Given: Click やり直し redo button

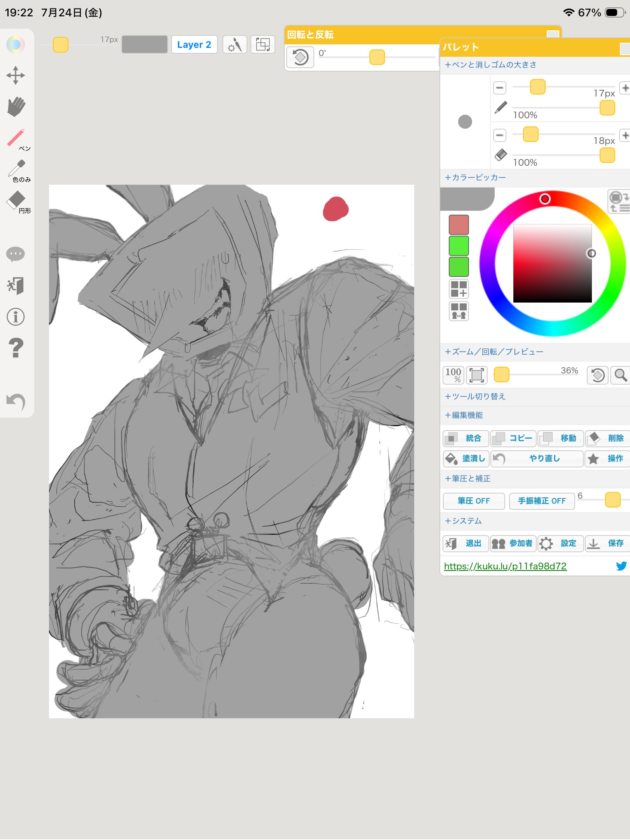Looking at the screenshot, I should 537,458.
